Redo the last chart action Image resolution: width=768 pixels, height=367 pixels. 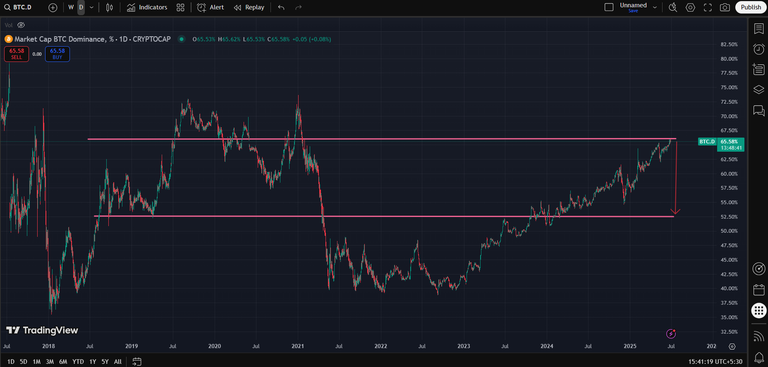tap(298, 7)
